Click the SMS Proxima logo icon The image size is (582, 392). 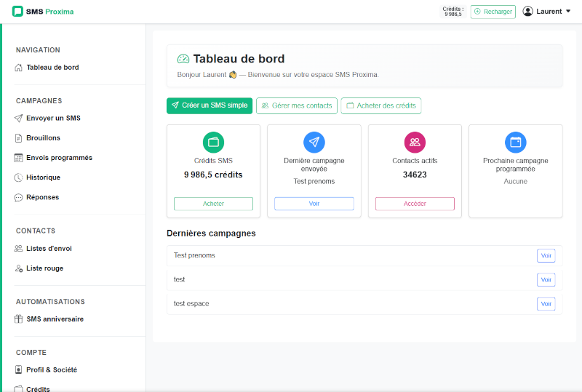[17, 11]
